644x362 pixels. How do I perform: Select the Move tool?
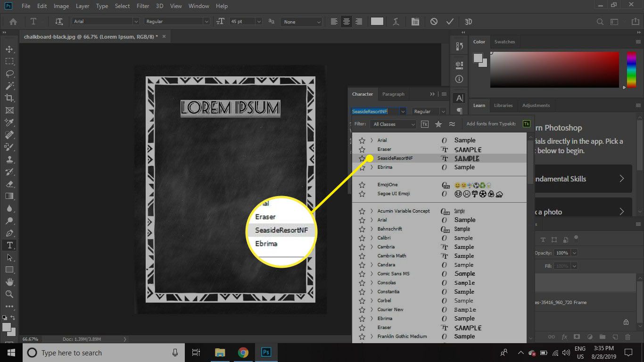tap(9, 49)
